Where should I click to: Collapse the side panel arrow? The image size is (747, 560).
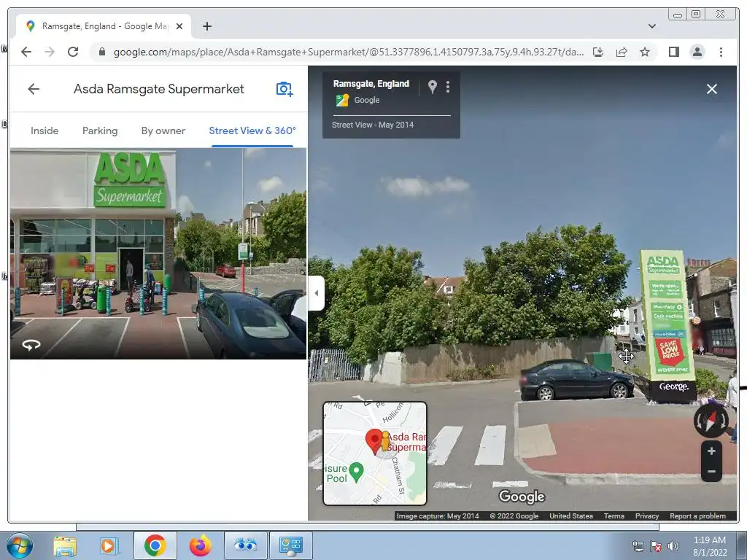click(x=317, y=293)
